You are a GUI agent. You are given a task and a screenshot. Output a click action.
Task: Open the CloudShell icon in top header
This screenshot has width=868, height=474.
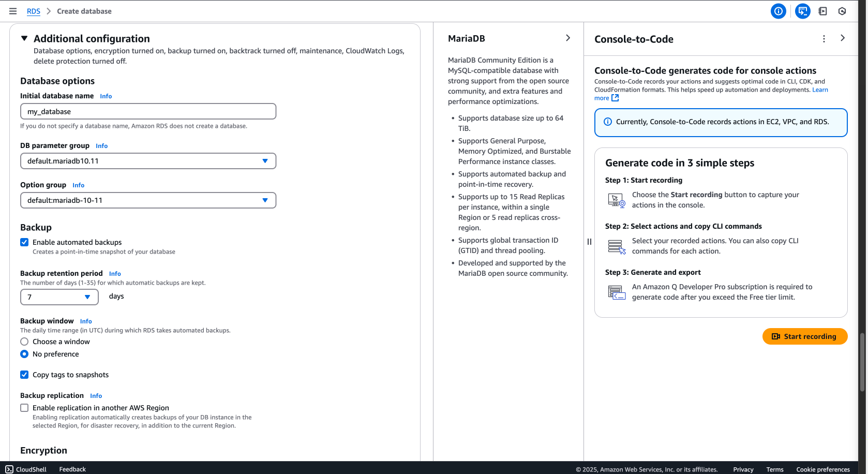pyautogui.click(x=822, y=11)
